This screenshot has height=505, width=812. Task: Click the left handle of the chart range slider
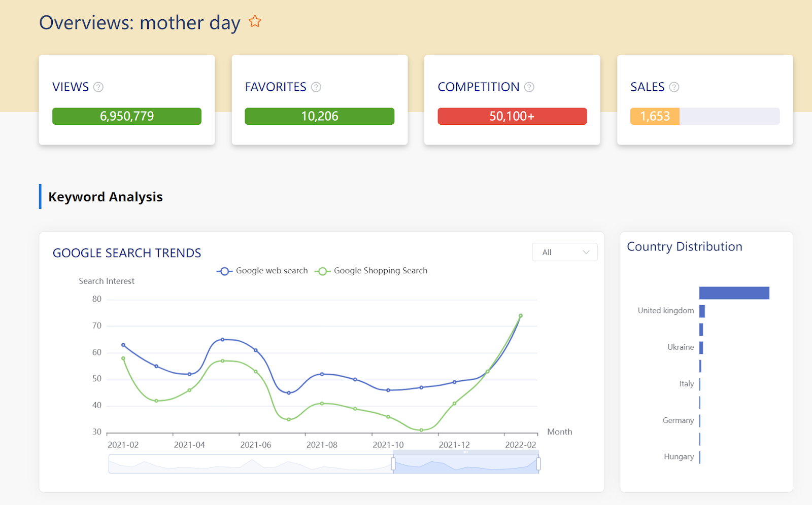point(393,463)
